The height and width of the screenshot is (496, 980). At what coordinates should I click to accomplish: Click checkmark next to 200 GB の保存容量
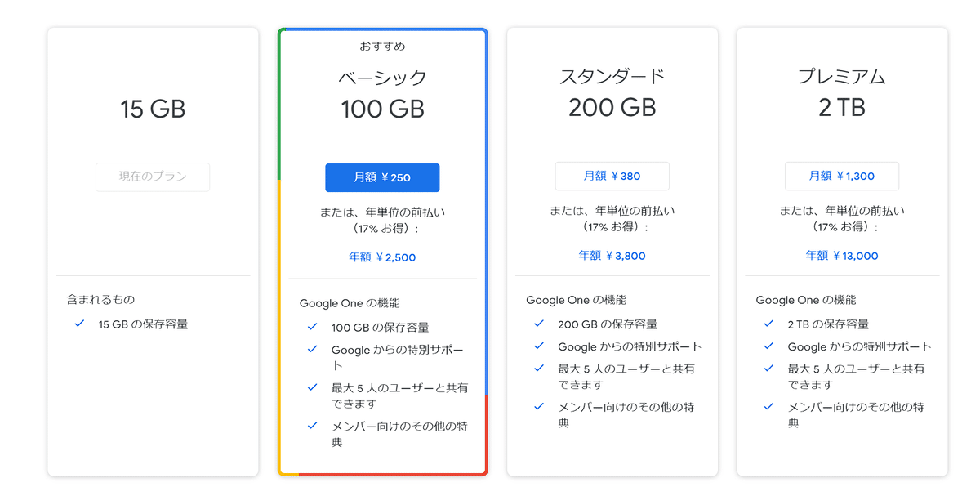coord(539,324)
